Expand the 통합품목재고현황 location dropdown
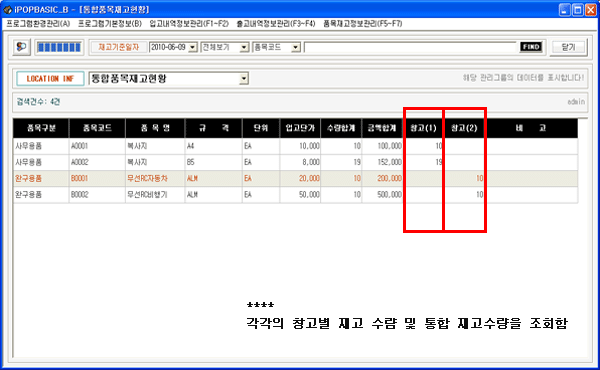 click(x=244, y=78)
